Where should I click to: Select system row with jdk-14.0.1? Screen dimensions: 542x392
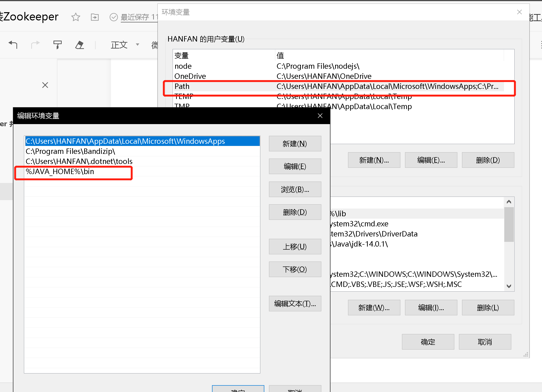pyautogui.click(x=417, y=244)
